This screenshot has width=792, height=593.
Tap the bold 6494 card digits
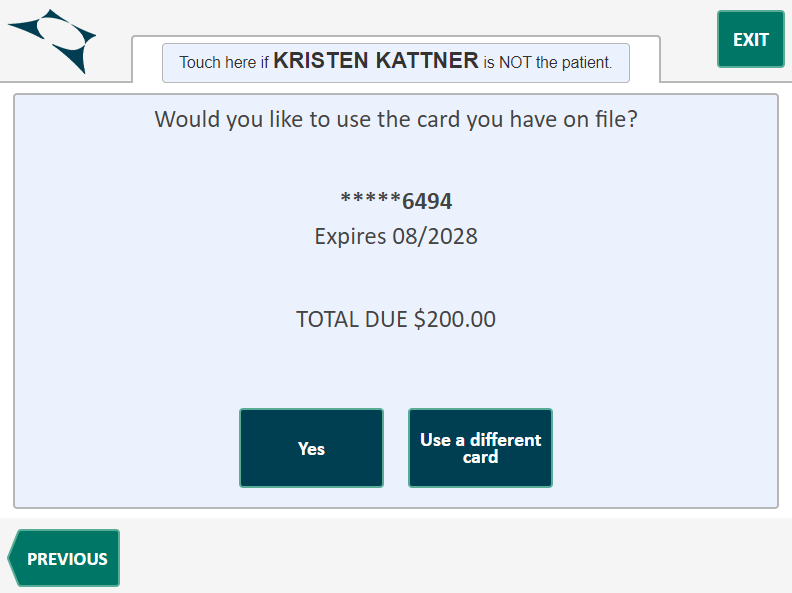[427, 201]
